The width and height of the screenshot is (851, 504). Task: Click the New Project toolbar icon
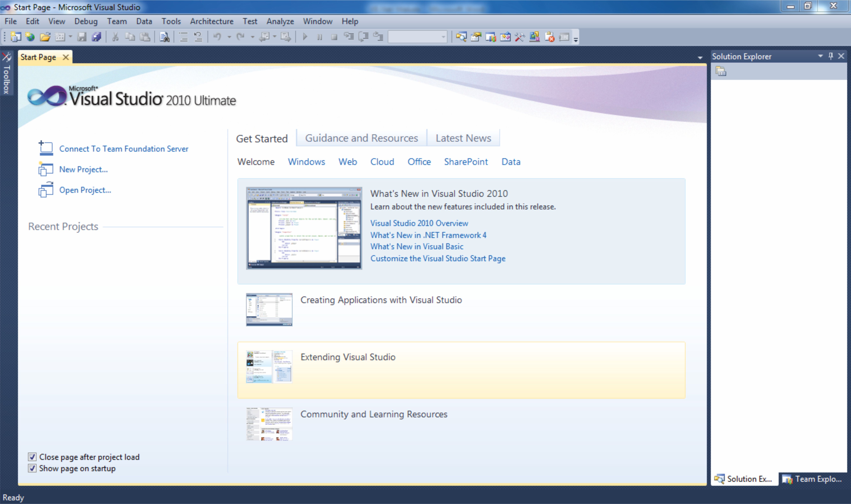(15, 37)
